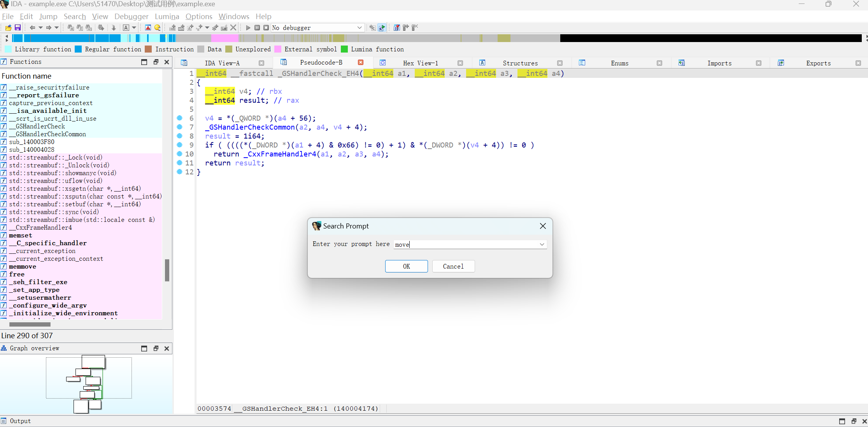Click the navigation band scroll arrows

point(7,38)
